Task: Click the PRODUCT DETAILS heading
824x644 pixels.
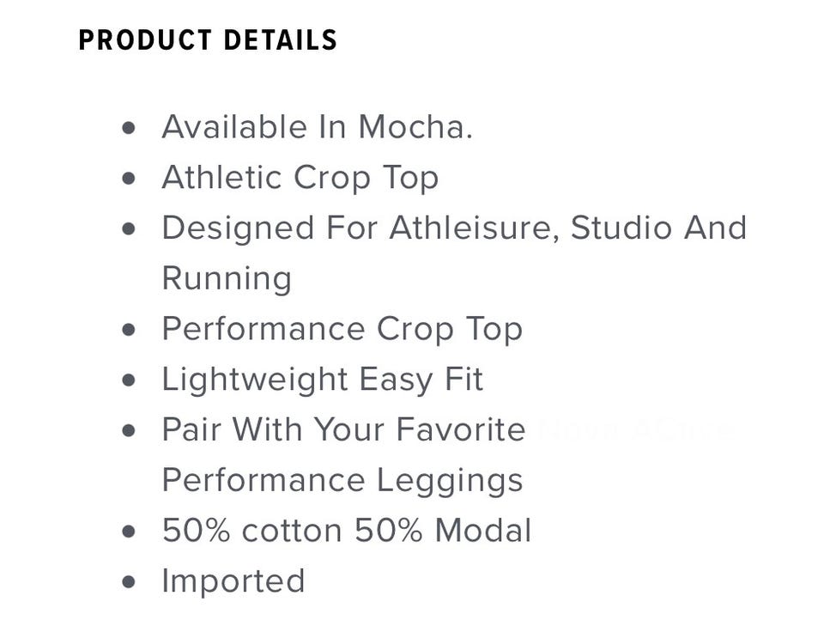Action: click(x=208, y=40)
